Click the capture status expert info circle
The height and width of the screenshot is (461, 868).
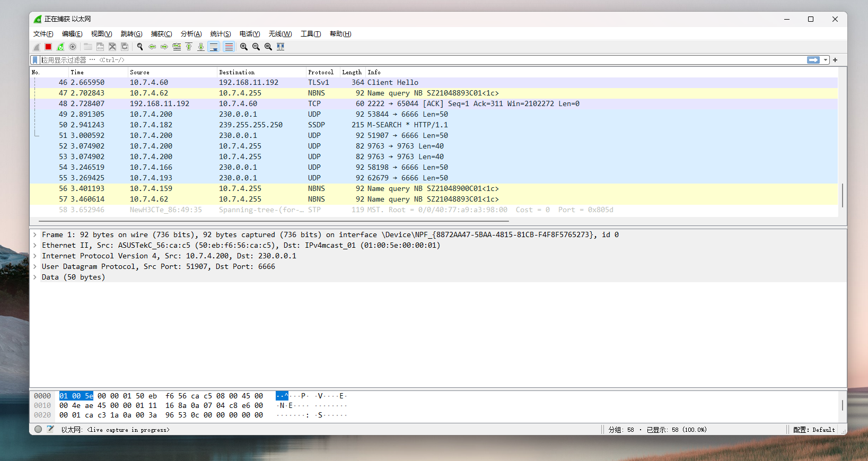(x=38, y=429)
